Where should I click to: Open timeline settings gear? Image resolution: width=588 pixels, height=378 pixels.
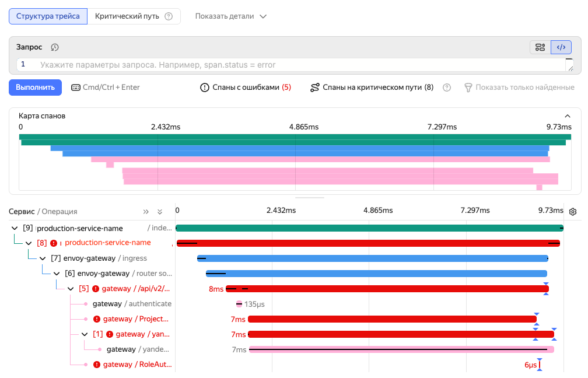pos(573,211)
